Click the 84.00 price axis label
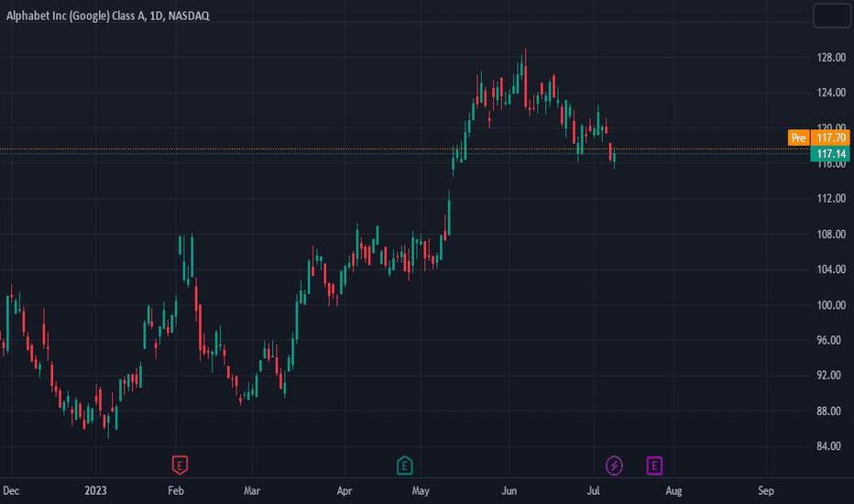The image size is (854, 504). [x=831, y=445]
